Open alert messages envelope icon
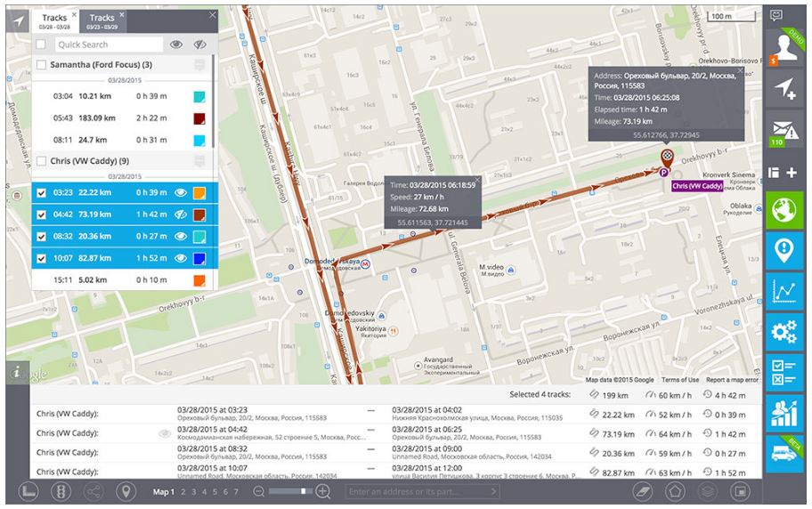The width and height of the screenshot is (812, 509). 784,131
